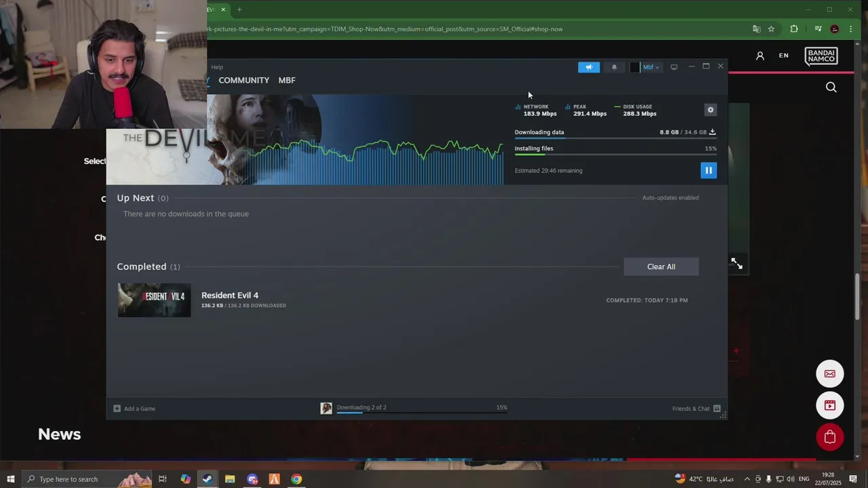This screenshot has width=868, height=488.
Task: Open Resident Evil 4 thumbnail in Completed
Action: 154,300
